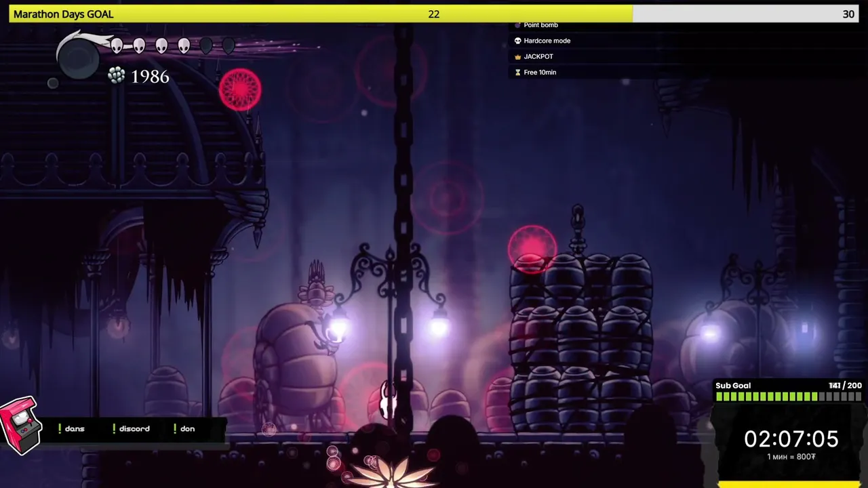Click the "!discord" chat command
The image size is (868, 488).
point(131,428)
